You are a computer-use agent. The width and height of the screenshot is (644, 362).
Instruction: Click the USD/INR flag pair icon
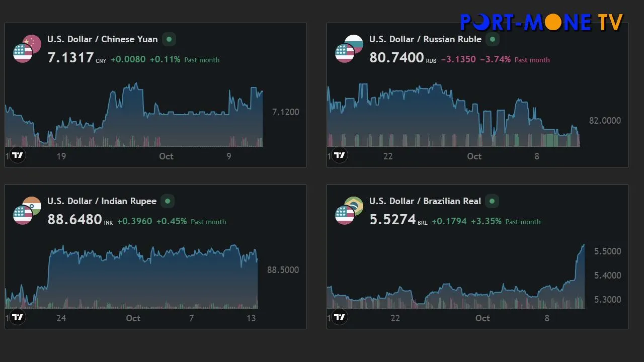tap(27, 211)
